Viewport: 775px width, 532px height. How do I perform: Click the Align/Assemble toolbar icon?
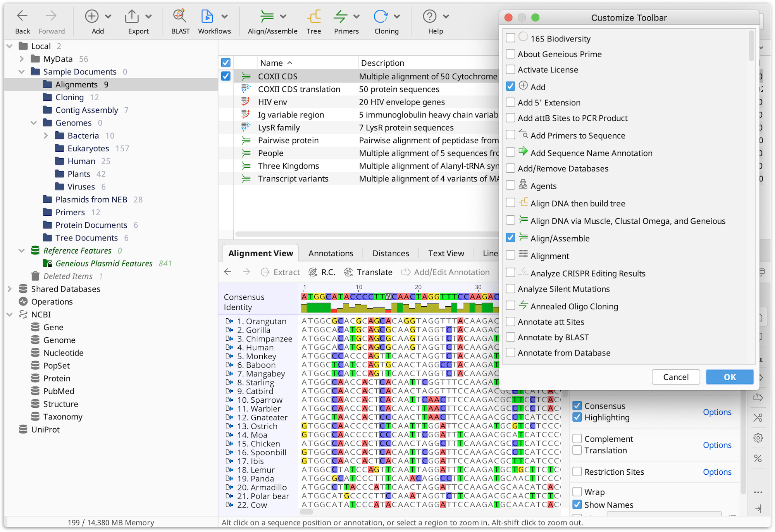[x=267, y=16]
